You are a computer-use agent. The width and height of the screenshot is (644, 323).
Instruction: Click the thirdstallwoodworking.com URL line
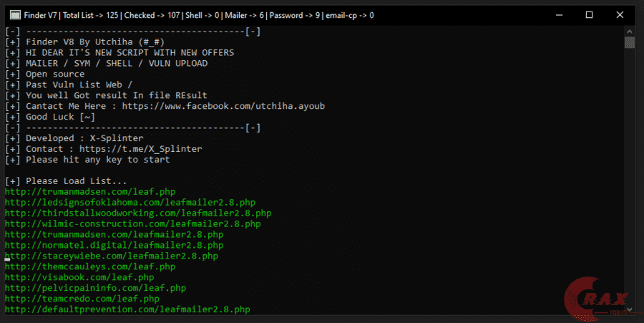(x=137, y=213)
